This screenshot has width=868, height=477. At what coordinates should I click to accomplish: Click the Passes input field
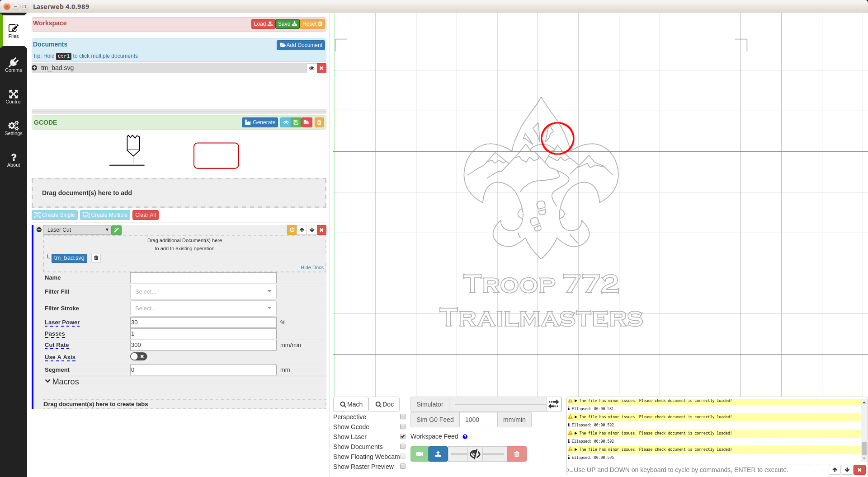pyautogui.click(x=203, y=334)
